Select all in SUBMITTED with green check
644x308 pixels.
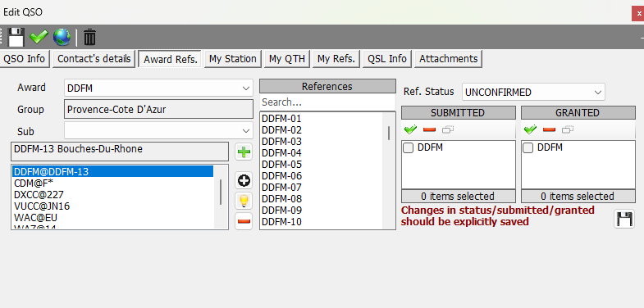[x=410, y=129]
